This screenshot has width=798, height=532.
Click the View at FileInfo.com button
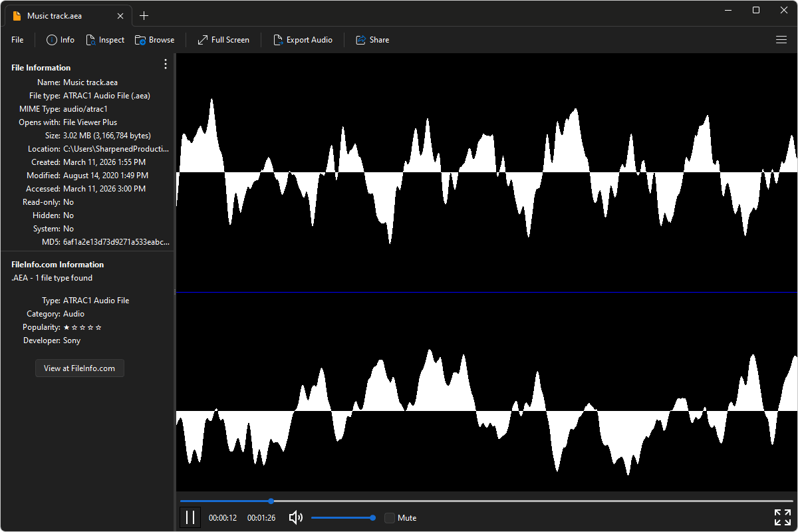point(79,368)
